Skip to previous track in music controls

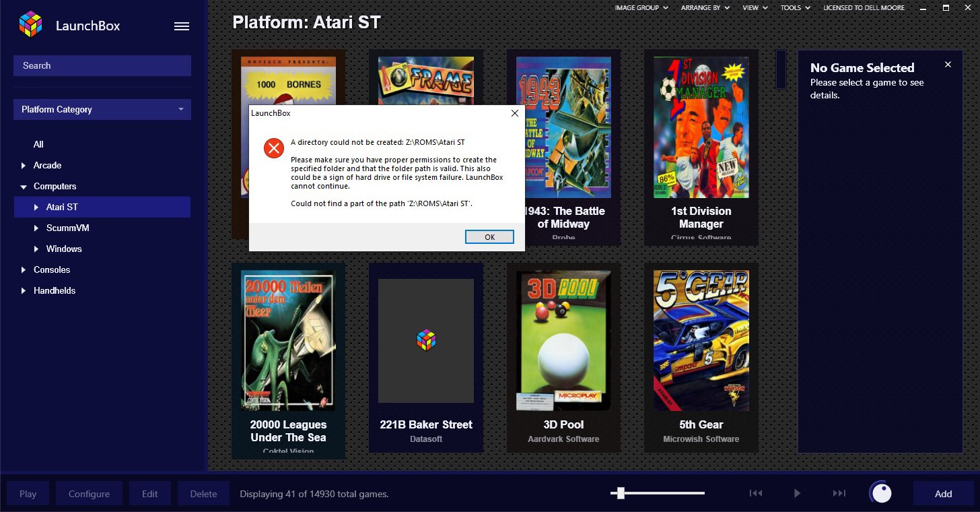756,493
